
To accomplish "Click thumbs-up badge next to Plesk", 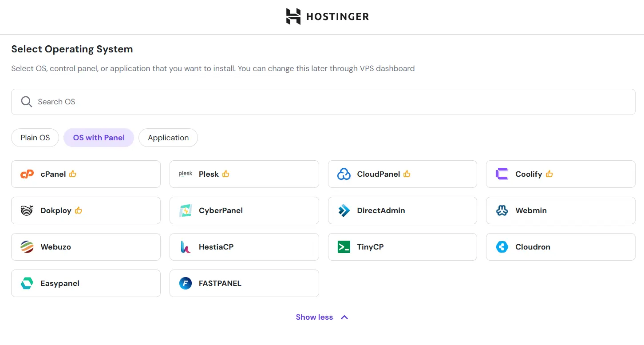I will click(x=226, y=174).
